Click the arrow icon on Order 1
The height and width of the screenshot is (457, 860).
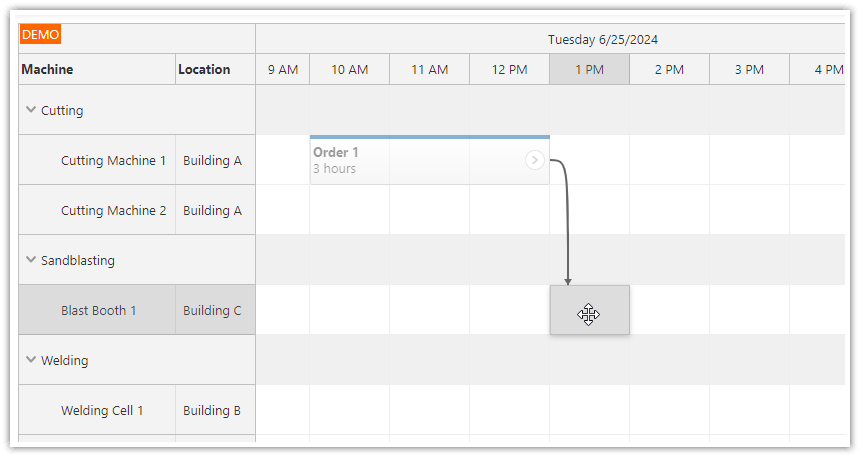pyautogui.click(x=535, y=160)
